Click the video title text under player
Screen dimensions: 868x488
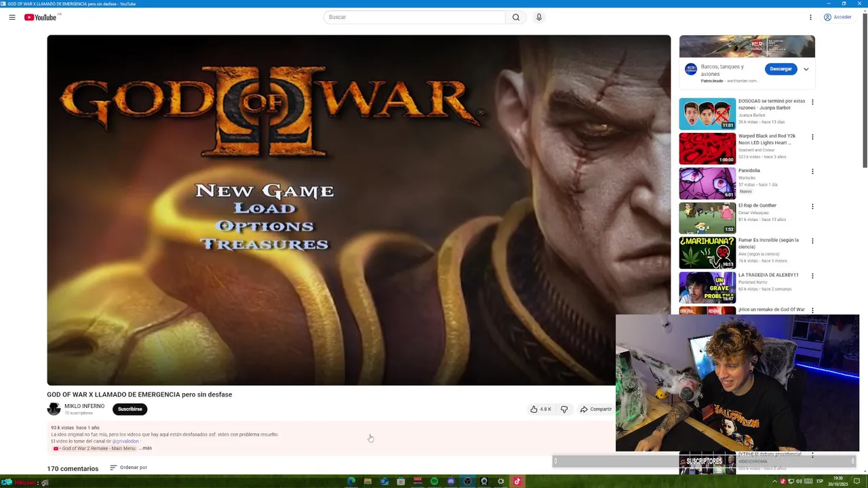coord(139,394)
